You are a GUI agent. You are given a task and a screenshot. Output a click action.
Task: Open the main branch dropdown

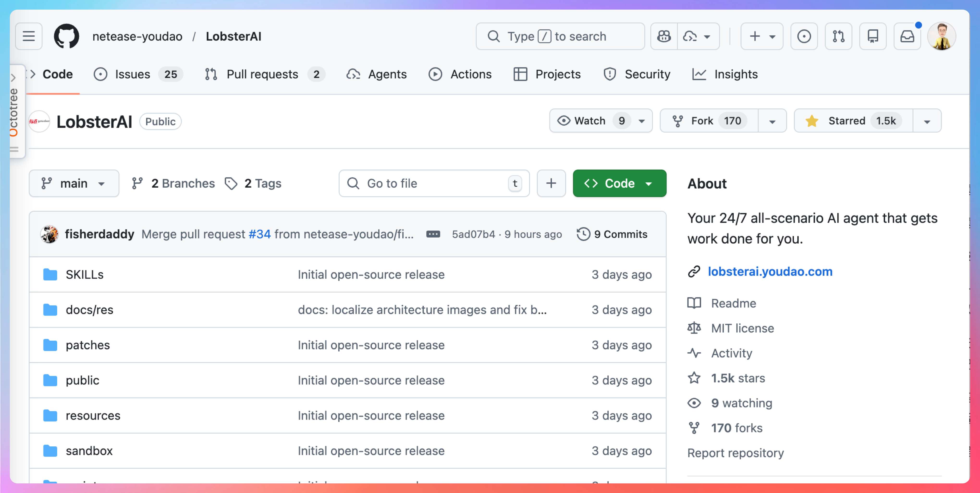coord(74,183)
